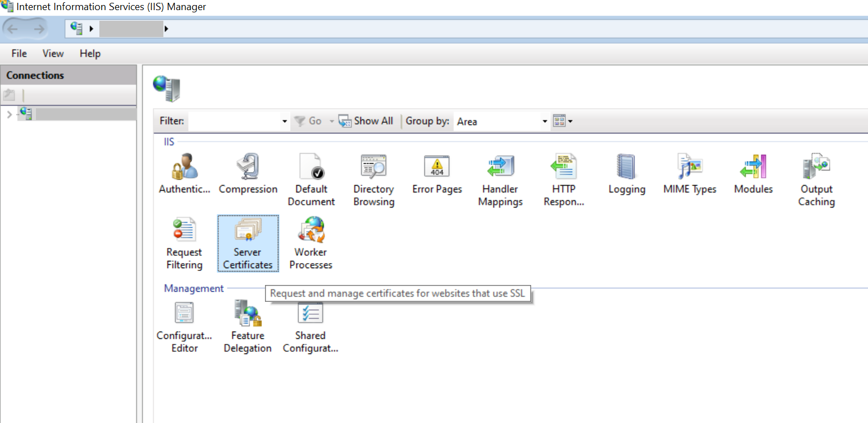Image resolution: width=868 pixels, height=423 pixels.
Task: Open the Server Certificates feature
Action: [248, 241]
